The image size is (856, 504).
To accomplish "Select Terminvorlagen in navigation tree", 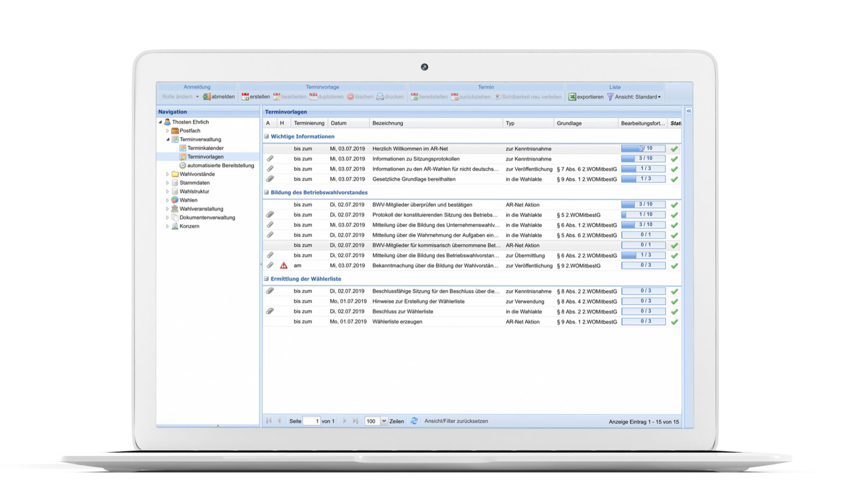I will pyautogui.click(x=205, y=157).
